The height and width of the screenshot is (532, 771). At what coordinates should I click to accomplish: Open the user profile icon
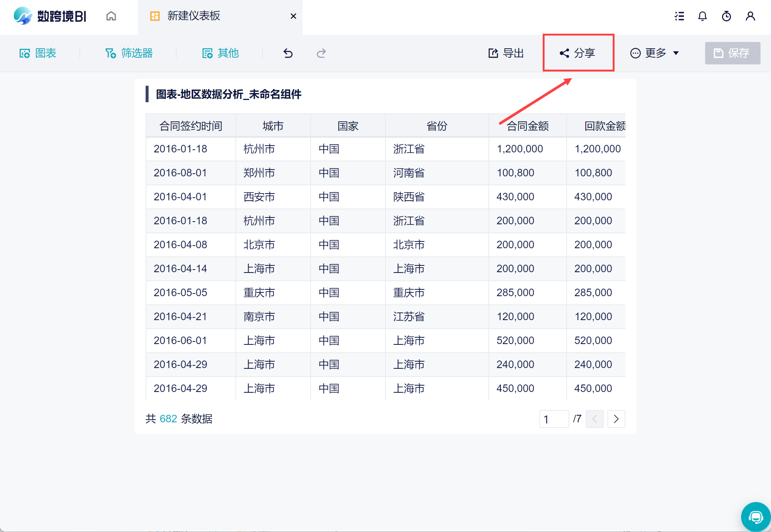click(x=750, y=16)
